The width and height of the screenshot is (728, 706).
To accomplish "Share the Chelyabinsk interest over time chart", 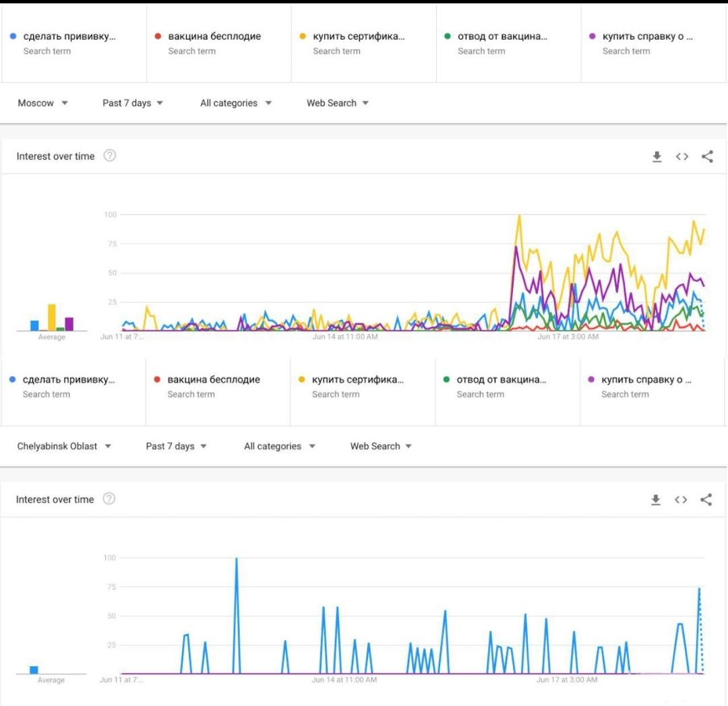I will pyautogui.click(x=706, y=500).
